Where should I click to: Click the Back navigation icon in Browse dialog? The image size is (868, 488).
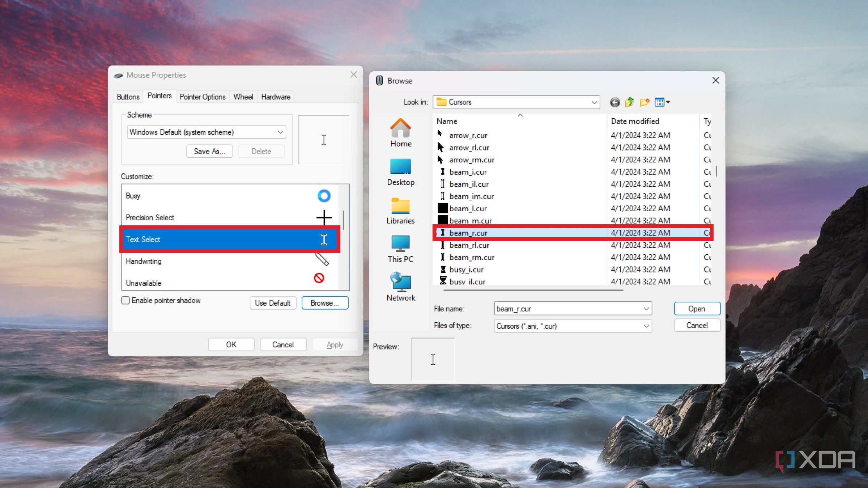click(x=614, y=102)
